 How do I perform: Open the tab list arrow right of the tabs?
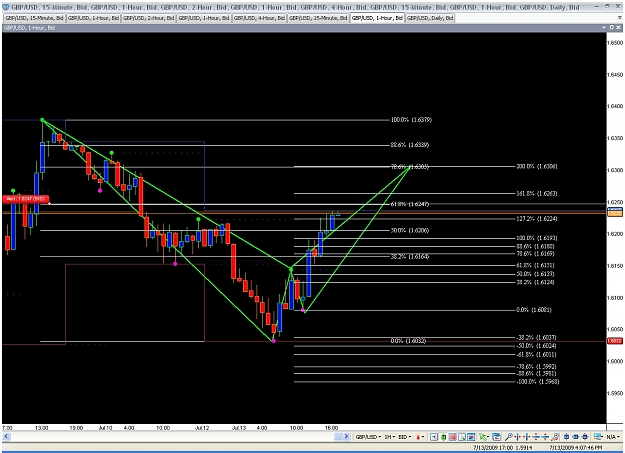[x=620, y=18]
